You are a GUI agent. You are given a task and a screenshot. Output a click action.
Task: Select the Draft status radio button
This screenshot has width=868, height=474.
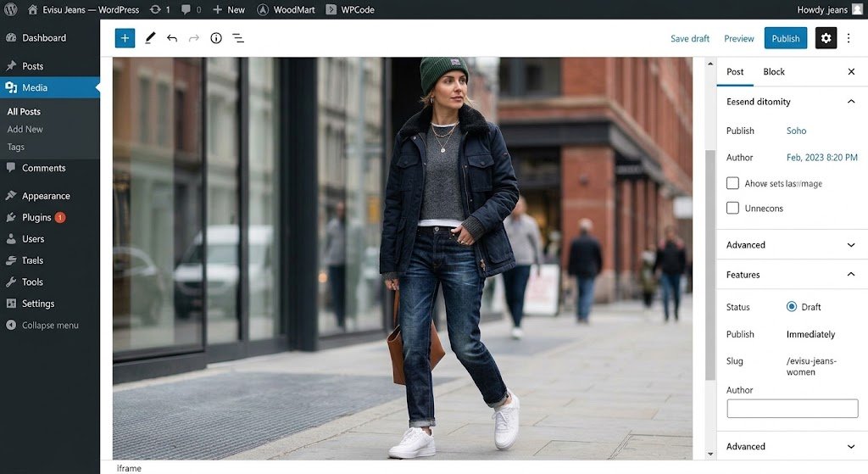[792, 307]
